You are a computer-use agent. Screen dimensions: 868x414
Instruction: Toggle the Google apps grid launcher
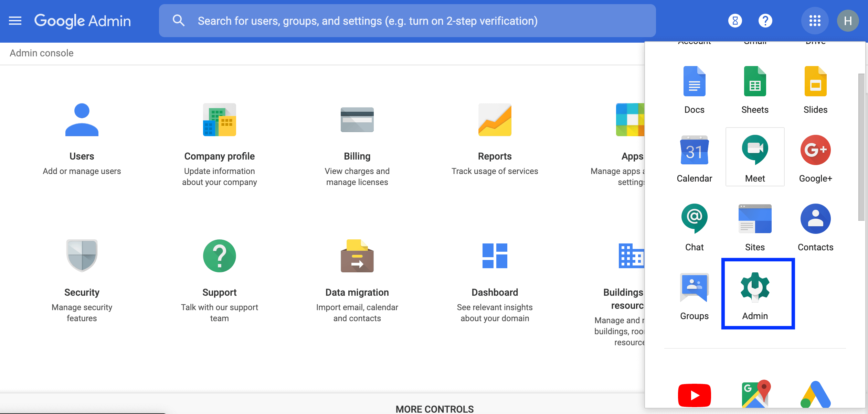815,21
